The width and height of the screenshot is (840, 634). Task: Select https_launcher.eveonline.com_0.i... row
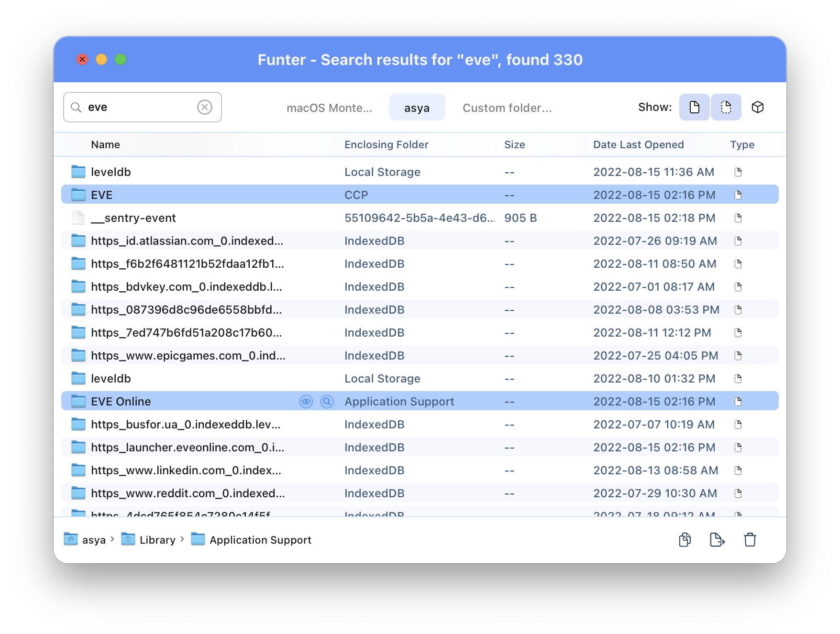(420, 448)
